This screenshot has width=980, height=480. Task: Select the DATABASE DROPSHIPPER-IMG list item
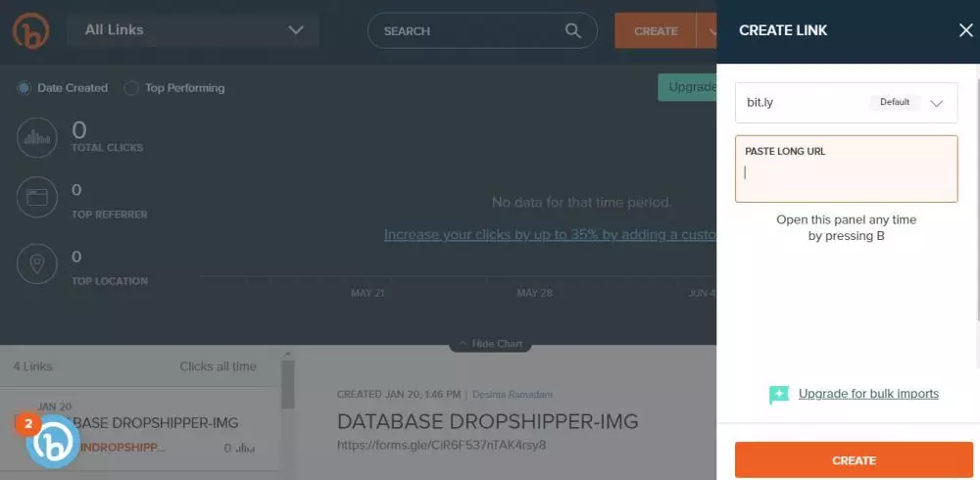pyautogui.click(x=140, y=429)
